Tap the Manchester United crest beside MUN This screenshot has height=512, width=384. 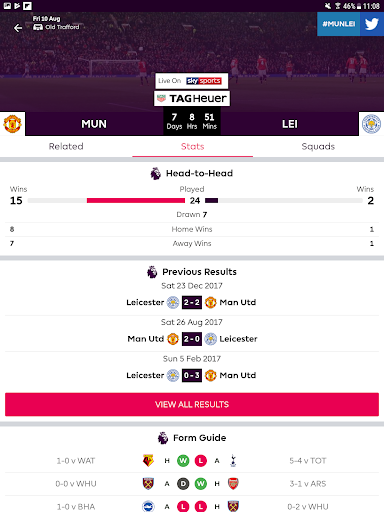click(x=12, y=124)
